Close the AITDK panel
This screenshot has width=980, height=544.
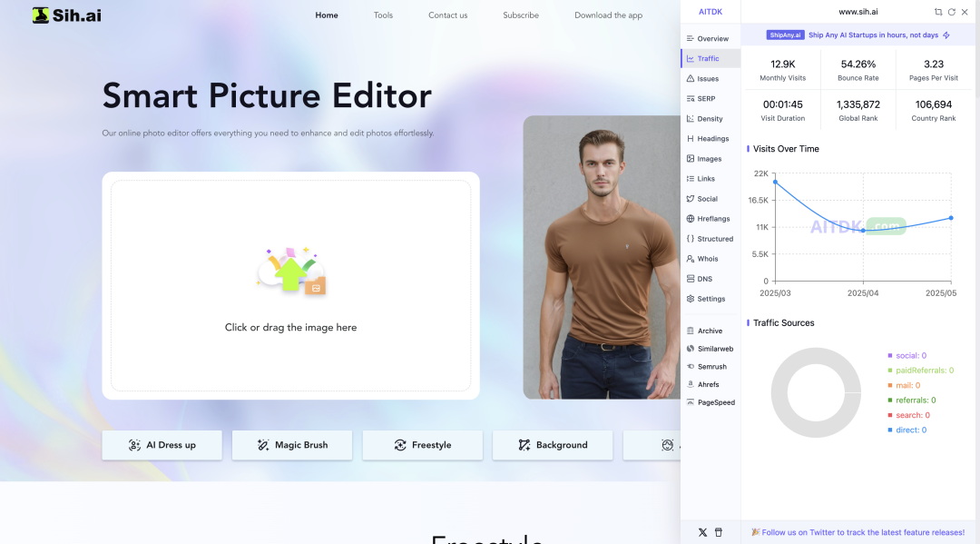[965, 12]
